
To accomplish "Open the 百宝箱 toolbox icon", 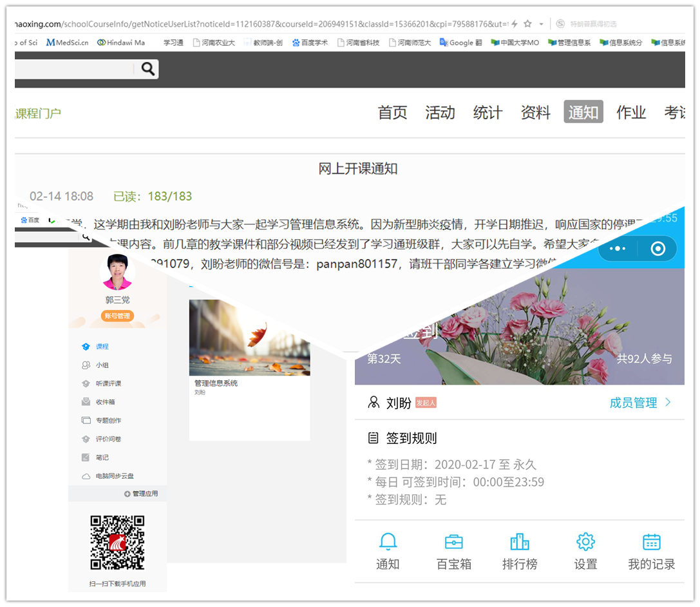I will 453,542.
